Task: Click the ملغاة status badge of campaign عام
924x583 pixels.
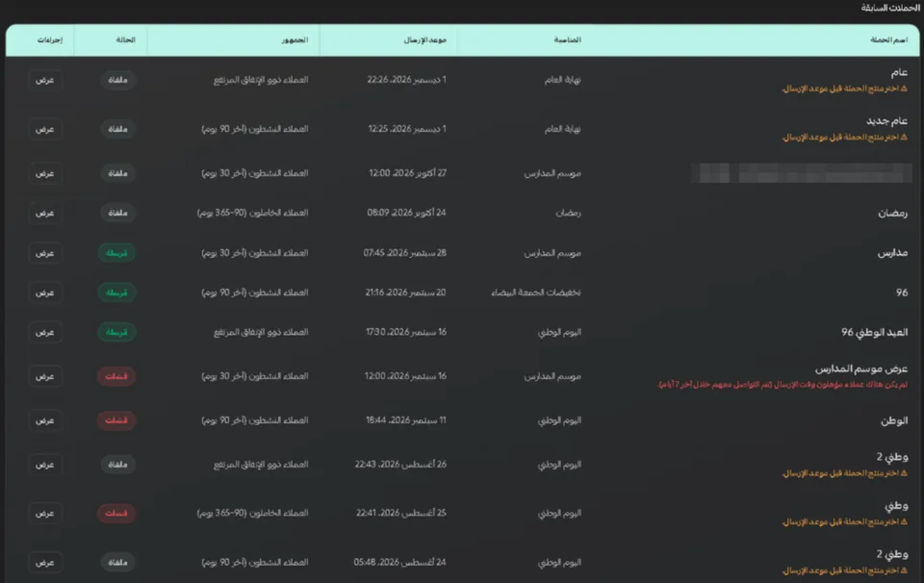Action: point(117,80)
